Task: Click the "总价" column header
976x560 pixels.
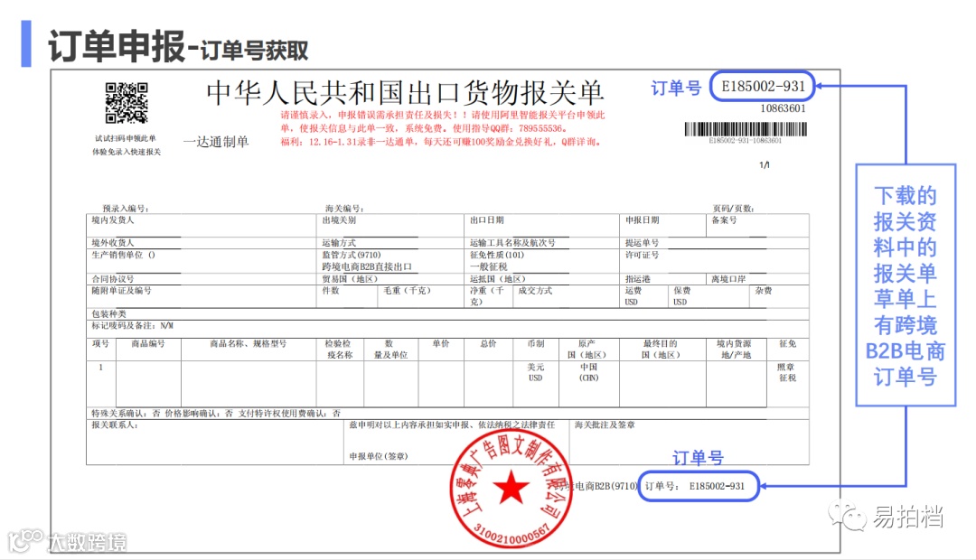Action: (x=488, y=349)
